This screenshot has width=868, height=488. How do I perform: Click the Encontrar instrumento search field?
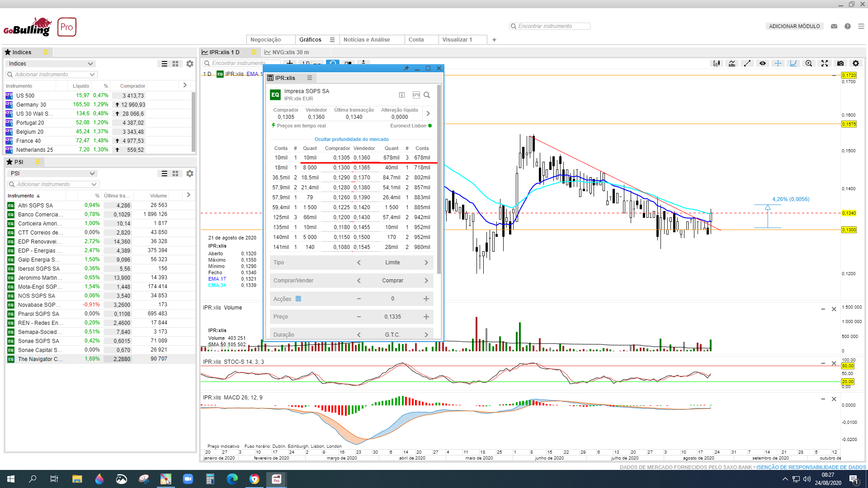point(549,26)
